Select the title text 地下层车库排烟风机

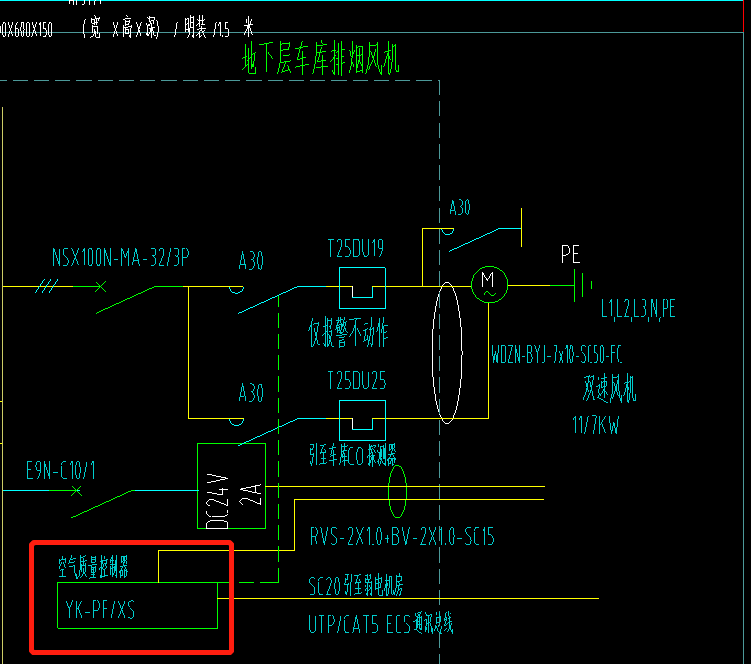tap(320, 62)
